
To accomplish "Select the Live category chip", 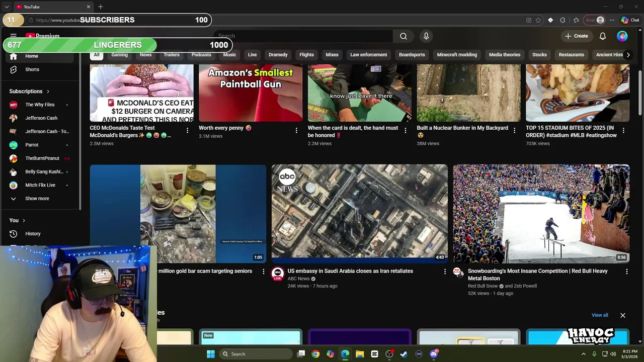I will (x=252, y=55).
